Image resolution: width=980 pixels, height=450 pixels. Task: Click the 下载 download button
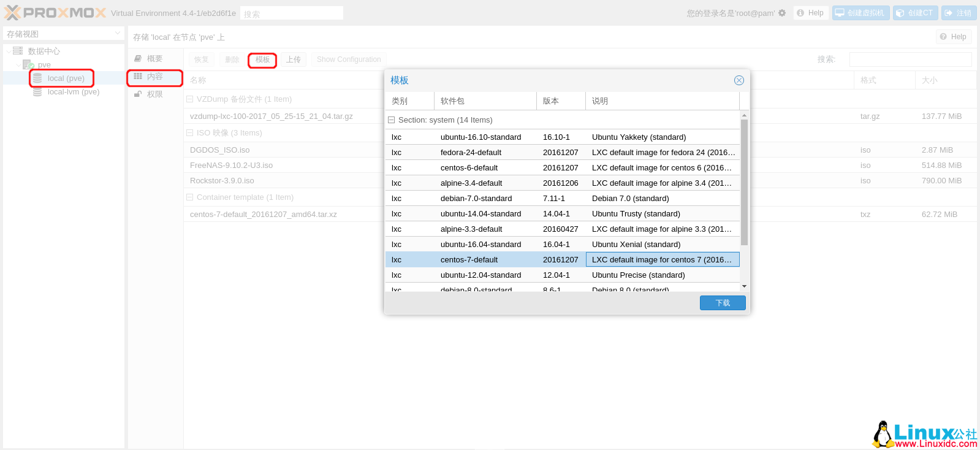(x=723, y=303)
